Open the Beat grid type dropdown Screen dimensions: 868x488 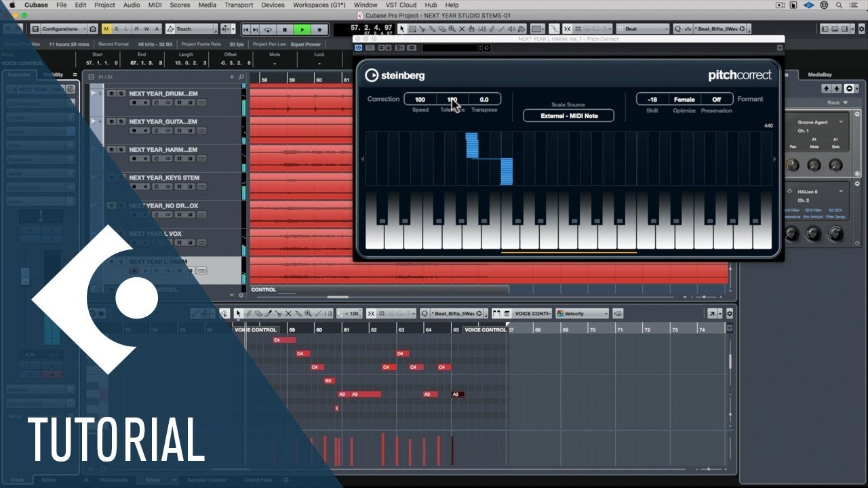click(642, 29)
